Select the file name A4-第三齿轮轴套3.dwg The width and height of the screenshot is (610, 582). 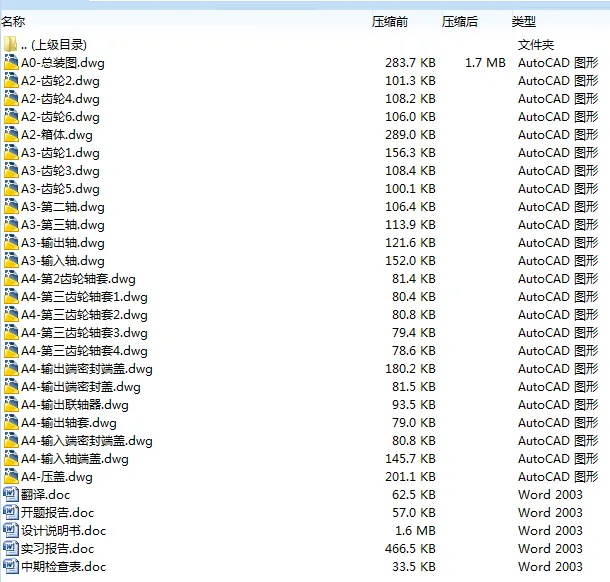pos(84,333)
